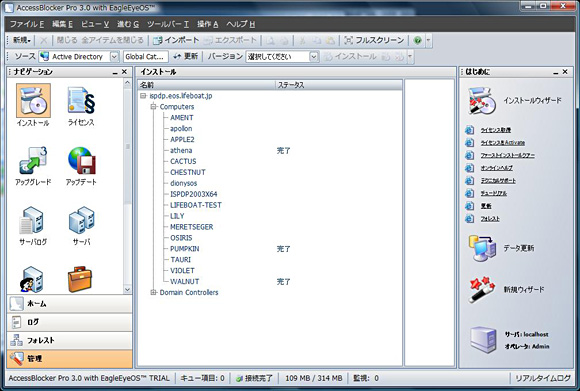Collapse the ispdp.eos.lifeboat.jp tree node
580x391 pixels.
[x=143, y=96]
